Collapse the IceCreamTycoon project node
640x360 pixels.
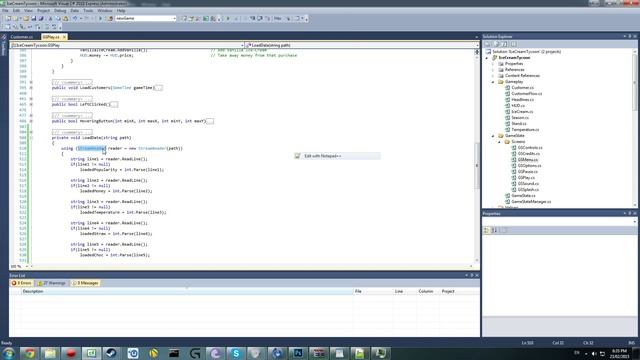pos(487,58)
